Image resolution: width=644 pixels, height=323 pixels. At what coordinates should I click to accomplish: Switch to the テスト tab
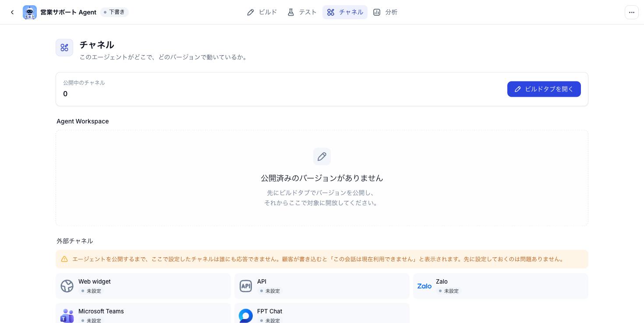coord(302,12)
